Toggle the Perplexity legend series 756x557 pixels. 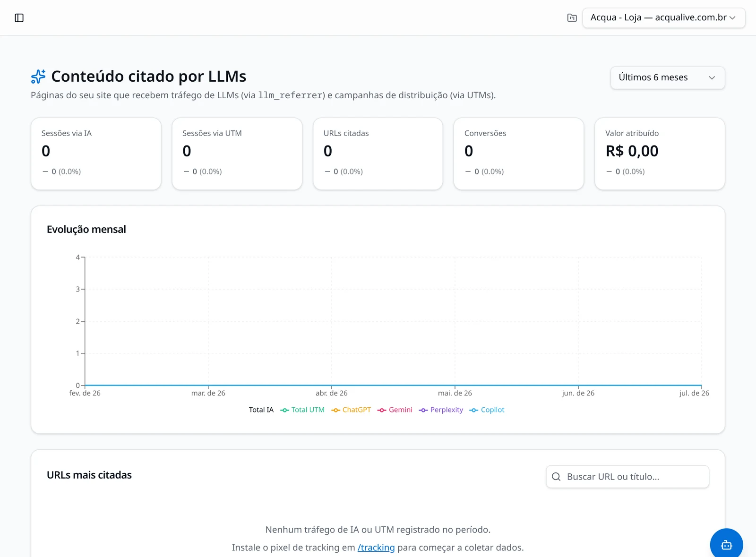point(441,410)
